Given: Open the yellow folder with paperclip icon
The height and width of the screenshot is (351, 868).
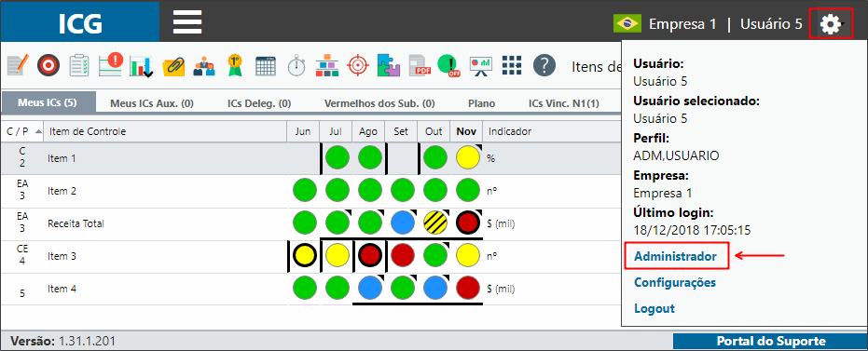Looking at the screenshot, I should [173, 66].
